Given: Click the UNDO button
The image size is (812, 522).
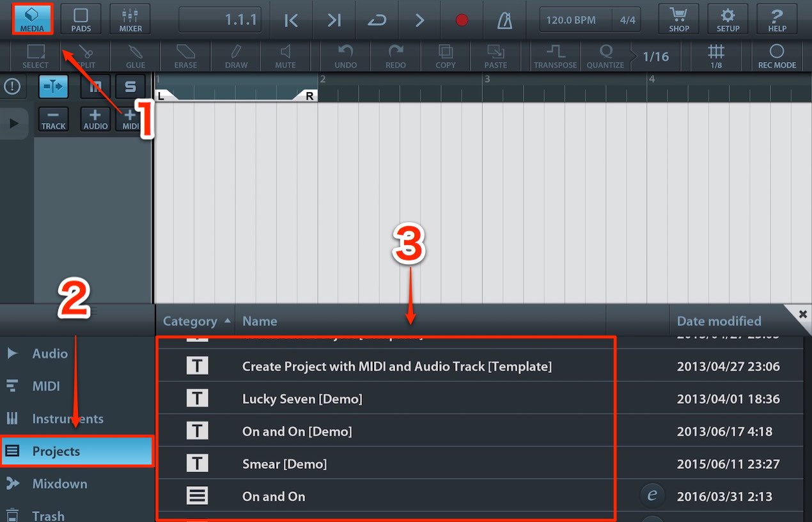Looking at the screenshot, I should (346, 56).
